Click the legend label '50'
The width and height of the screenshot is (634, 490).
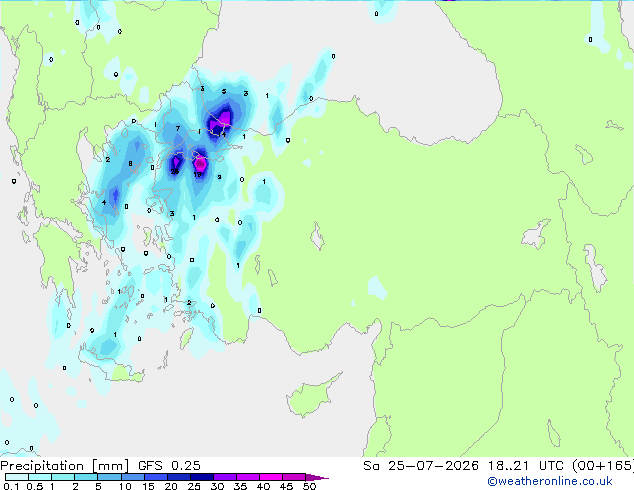point(309,486)
